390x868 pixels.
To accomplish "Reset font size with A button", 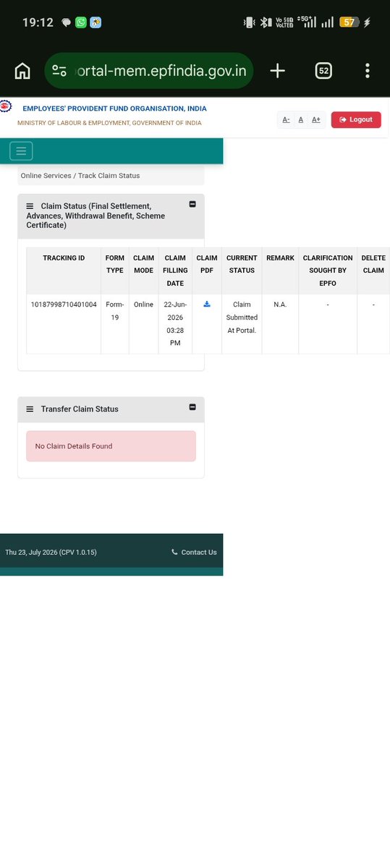I will point(301,119).
